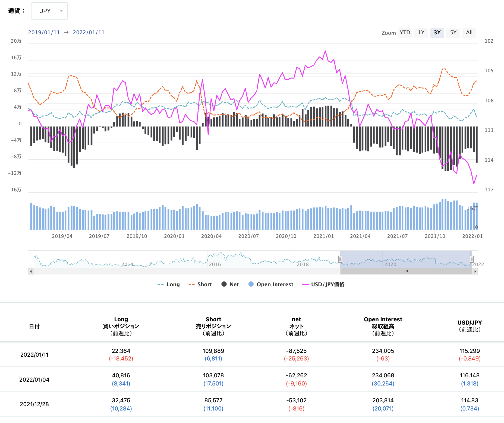Click the net value -62,262

tap(296, 375)
